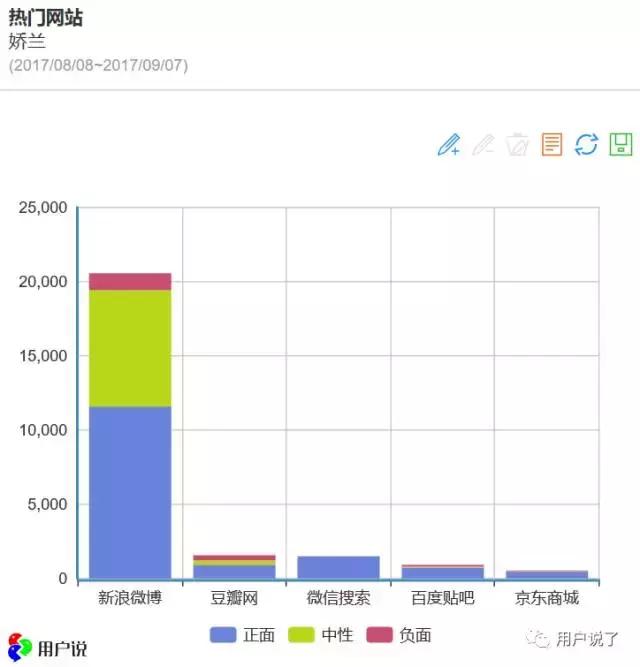
Task: Click the add mark line pencil icon
Action: tap(449, 145)
